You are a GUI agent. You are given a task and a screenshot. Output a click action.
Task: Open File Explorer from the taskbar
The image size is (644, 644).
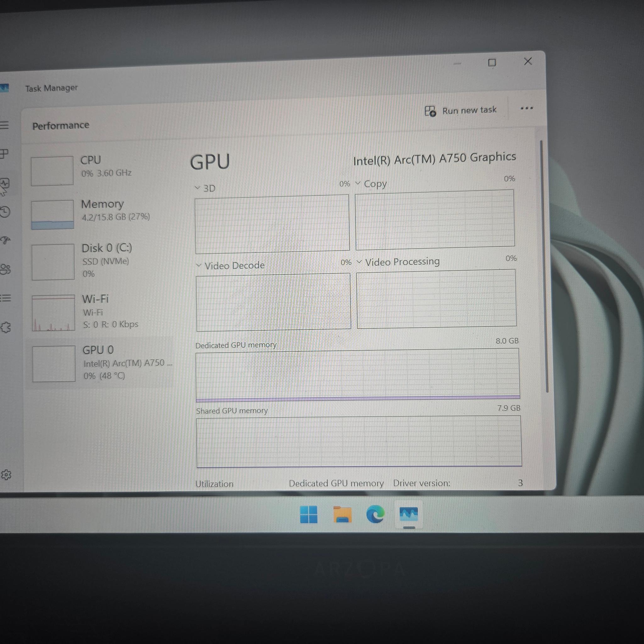342,514
